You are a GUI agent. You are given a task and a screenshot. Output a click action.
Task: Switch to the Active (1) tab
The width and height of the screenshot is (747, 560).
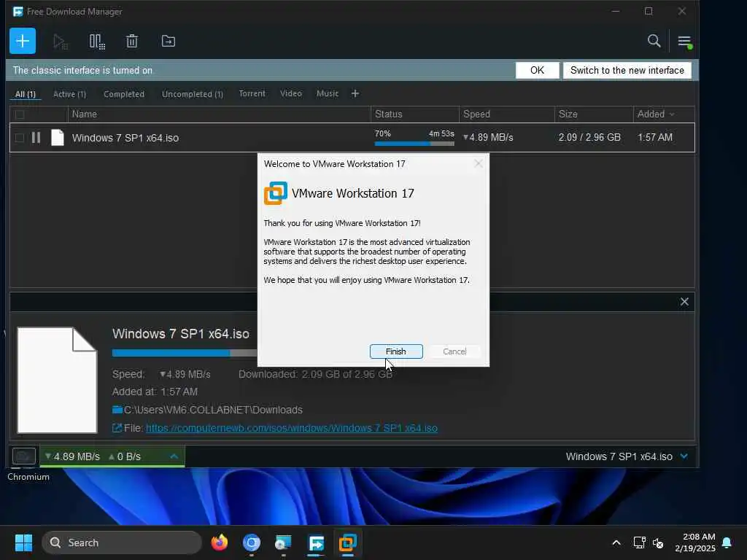click(x=69, y=94)
